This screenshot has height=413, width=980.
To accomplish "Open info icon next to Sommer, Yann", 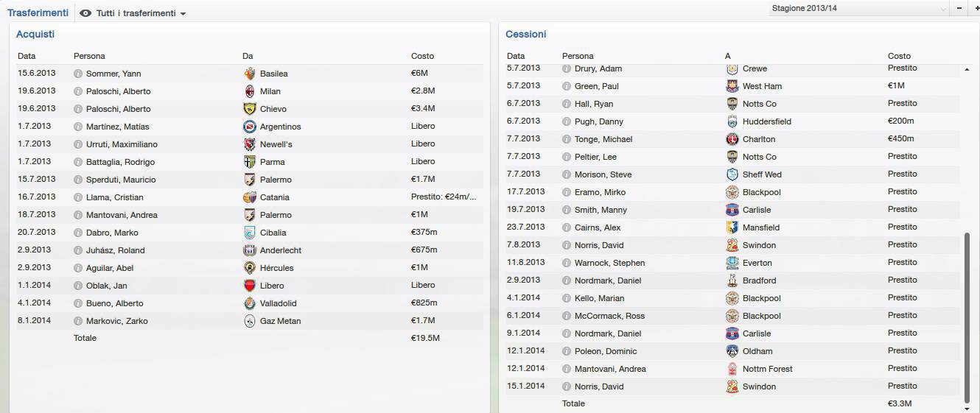I will click(x=78, y=74).
